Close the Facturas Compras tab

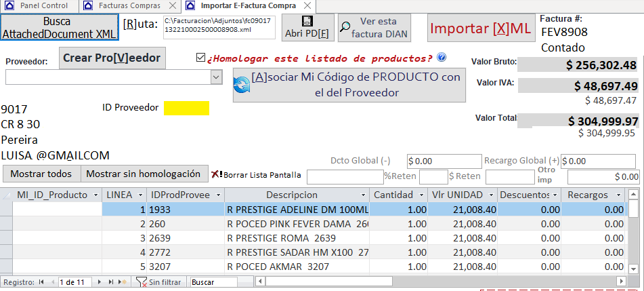tap(173, 5)
